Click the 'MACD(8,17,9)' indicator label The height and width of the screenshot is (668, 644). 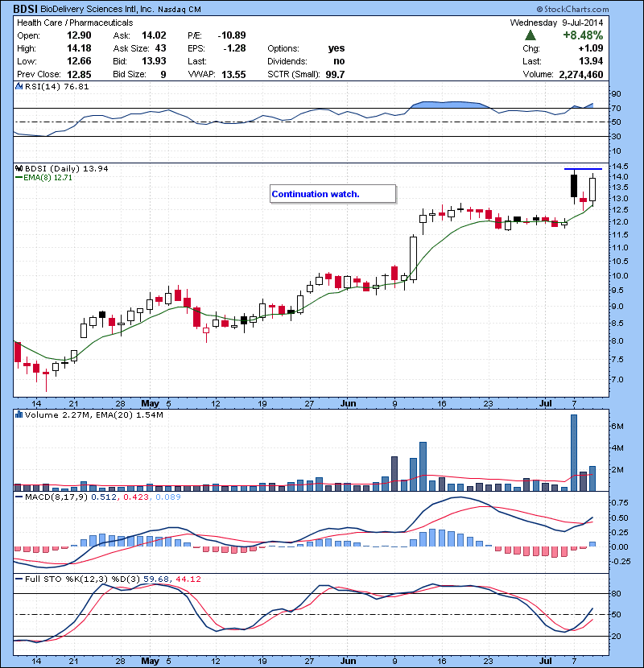tap(56, 497)
